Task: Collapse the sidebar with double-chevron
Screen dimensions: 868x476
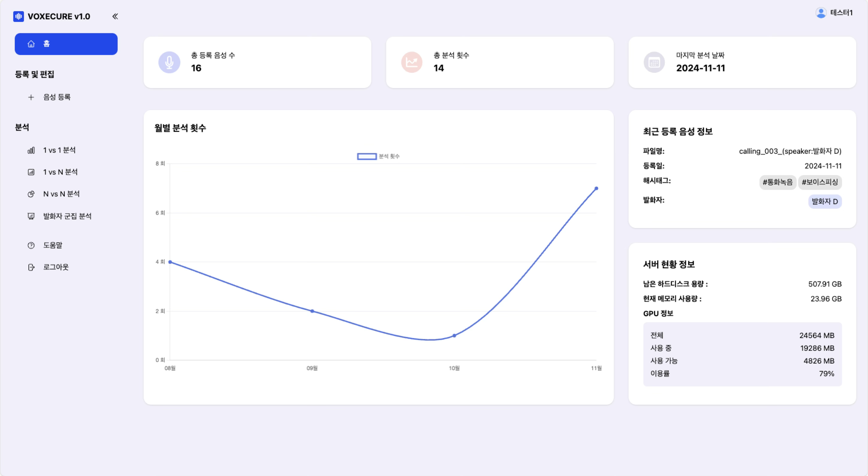Action: coord(115,16)
